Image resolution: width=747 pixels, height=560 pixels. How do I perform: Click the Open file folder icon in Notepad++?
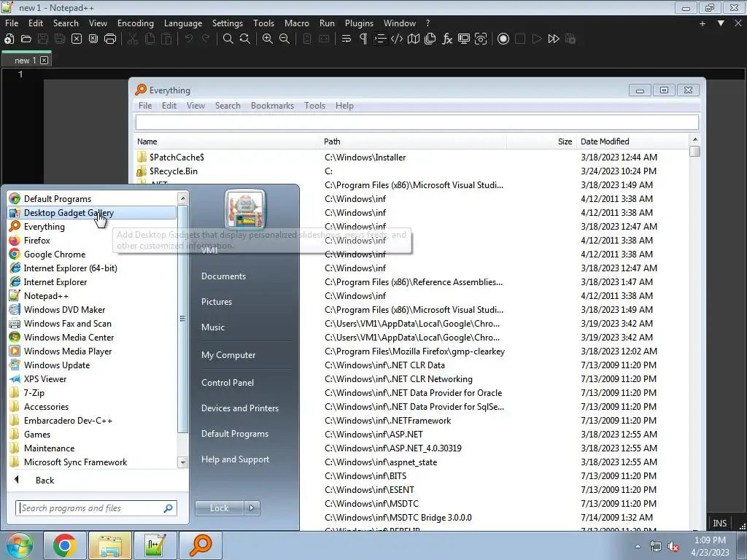coord(26,39)
